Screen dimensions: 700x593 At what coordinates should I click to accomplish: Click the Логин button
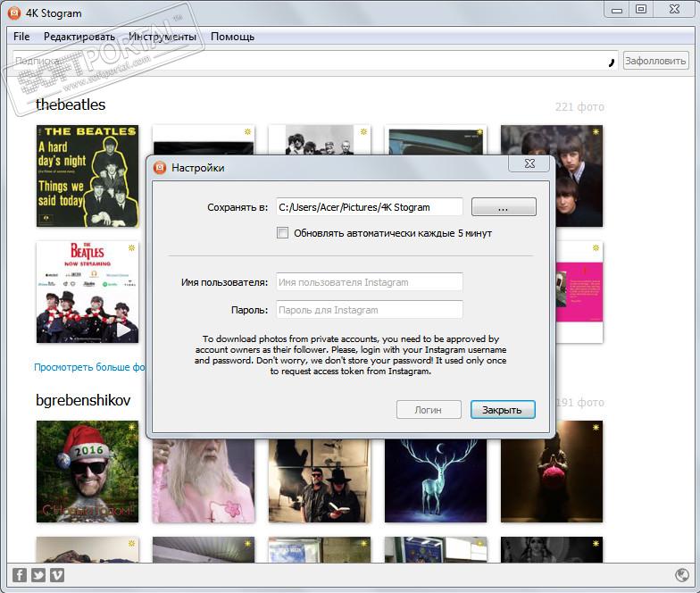pos(429,409)
